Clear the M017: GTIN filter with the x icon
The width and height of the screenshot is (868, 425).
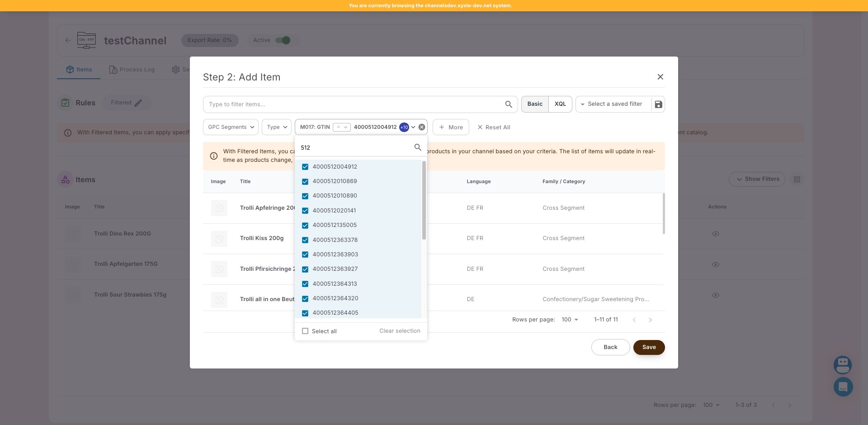pos(422,127)
